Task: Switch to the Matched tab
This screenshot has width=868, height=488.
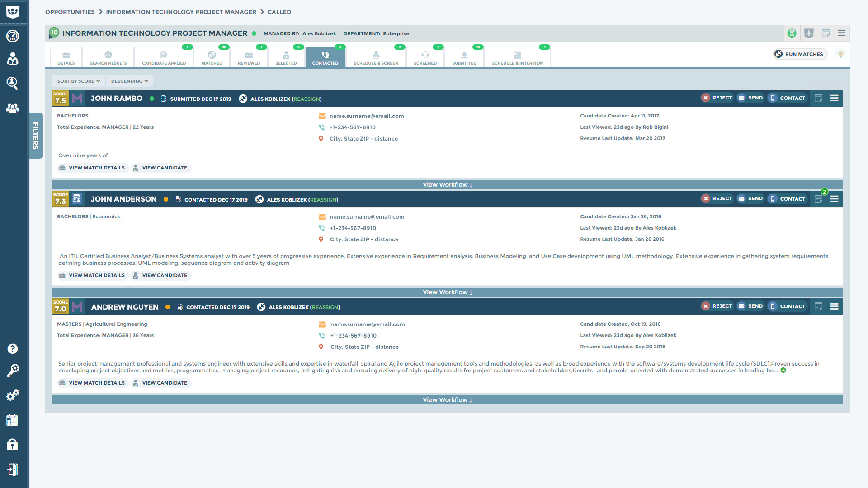Action: click(x=212, y=57)
